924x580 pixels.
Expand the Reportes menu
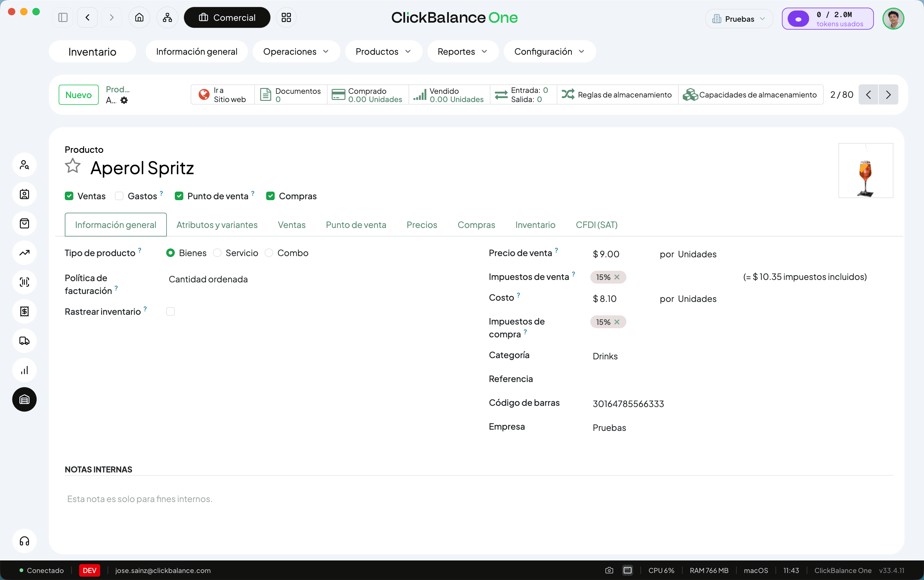tap(463, 51)
